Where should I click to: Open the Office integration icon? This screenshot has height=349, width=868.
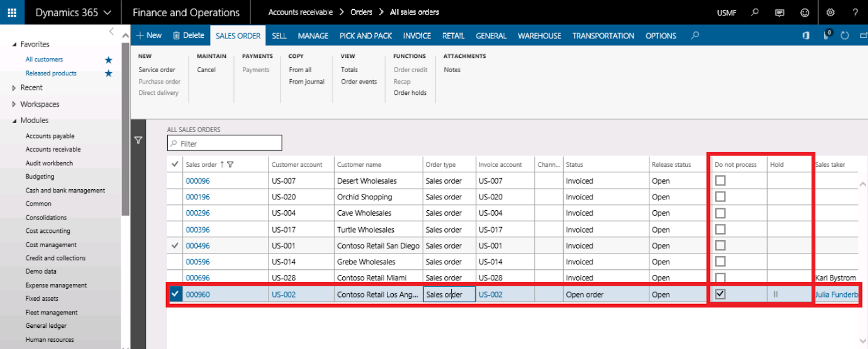[x=806, y=35]
